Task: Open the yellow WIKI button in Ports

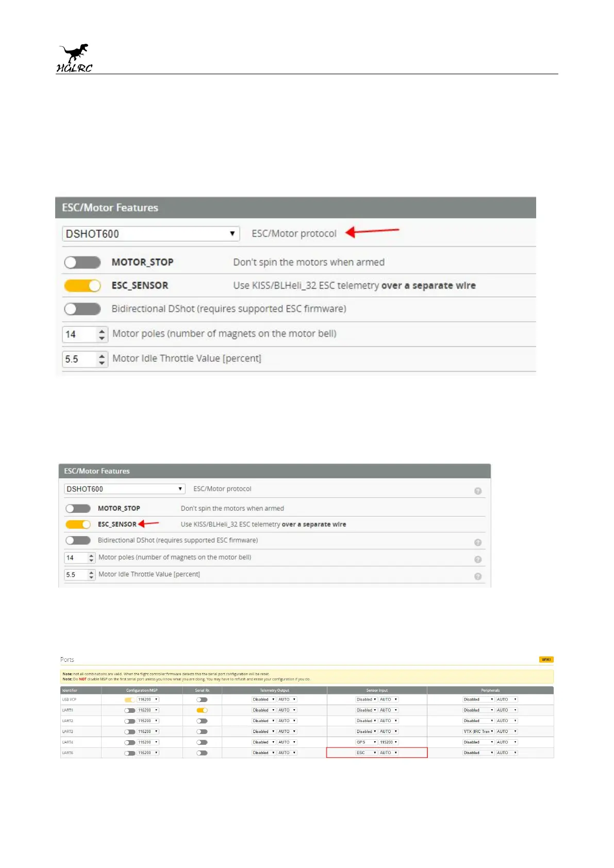Action: point(546,659)
